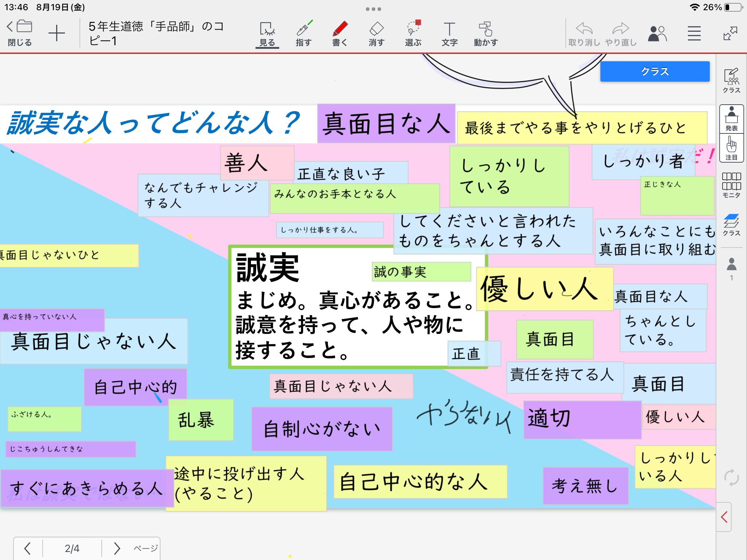Open the モニタ monitor view

coord(731,185)
